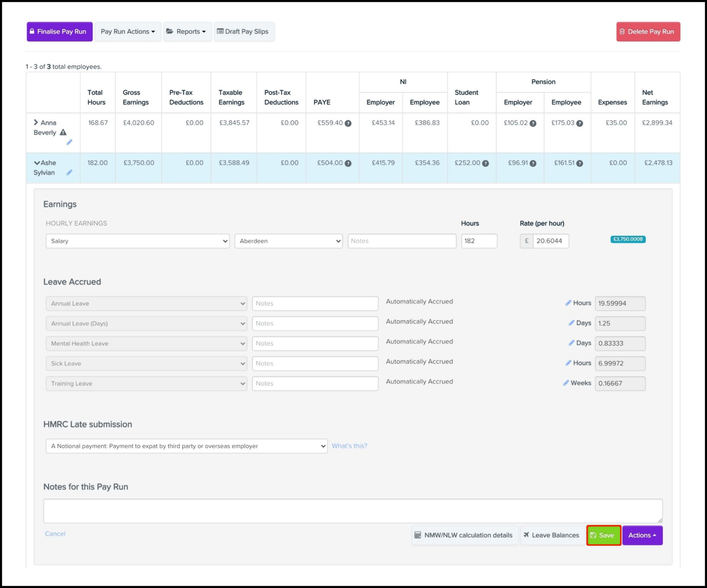Click the Notes for this Pay Run textarea
707x588 pixels.
click(352, 511)
